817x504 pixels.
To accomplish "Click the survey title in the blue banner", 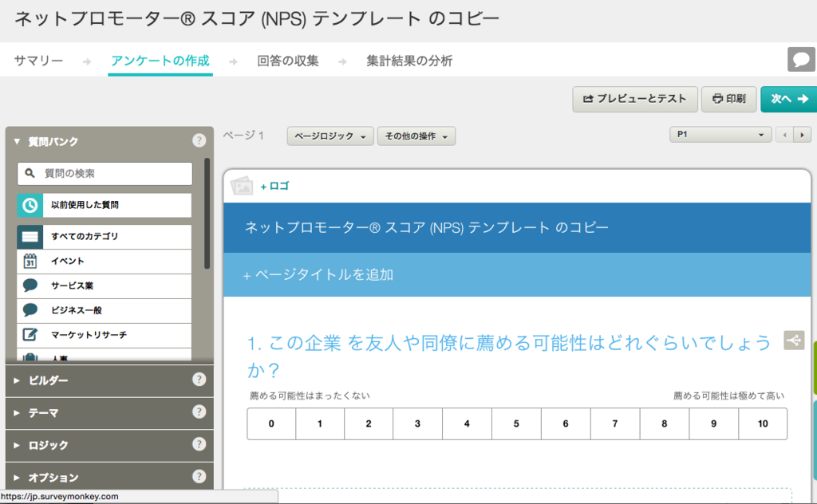I will click(x=426, y=227).
